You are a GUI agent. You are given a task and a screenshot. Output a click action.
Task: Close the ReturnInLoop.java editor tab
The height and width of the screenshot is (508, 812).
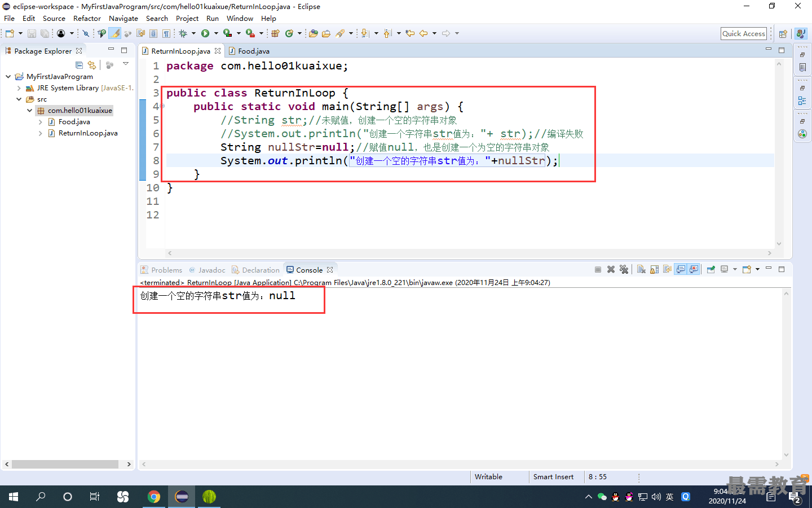pyautogui.click(x=218, y=51)
